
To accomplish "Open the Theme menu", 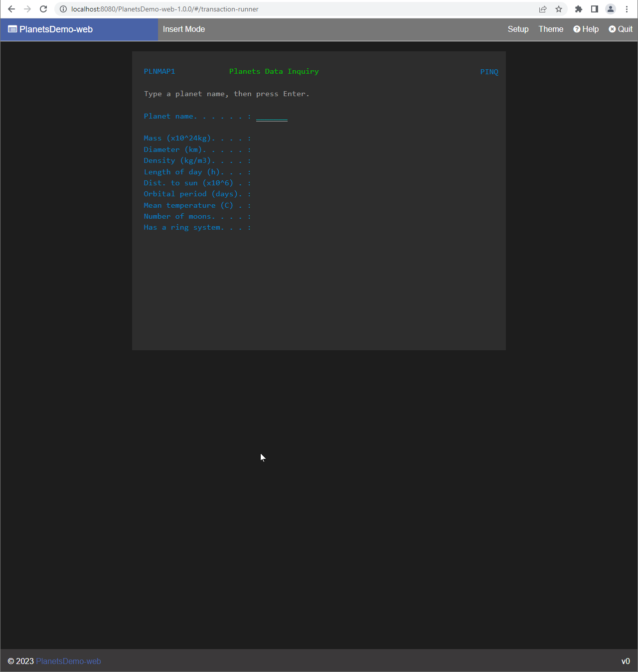I will (x=551, y=29).
